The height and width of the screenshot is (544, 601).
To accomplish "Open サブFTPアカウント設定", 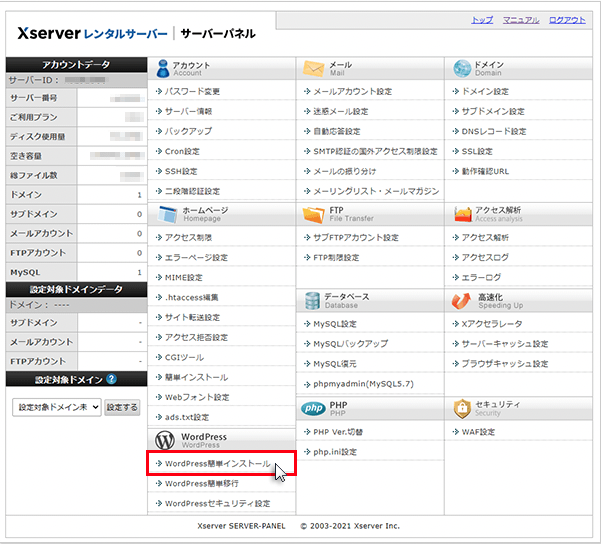I will point(356,237).
